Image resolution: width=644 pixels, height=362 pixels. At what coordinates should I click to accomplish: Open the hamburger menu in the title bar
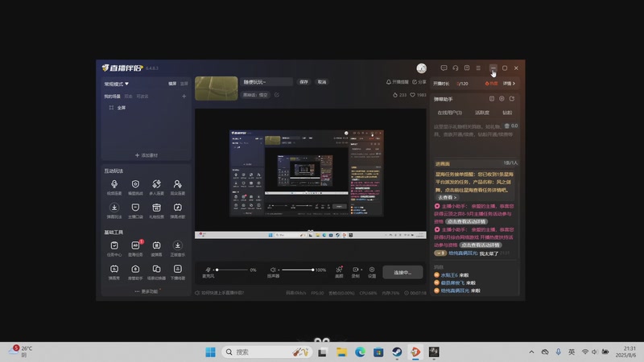478,68
